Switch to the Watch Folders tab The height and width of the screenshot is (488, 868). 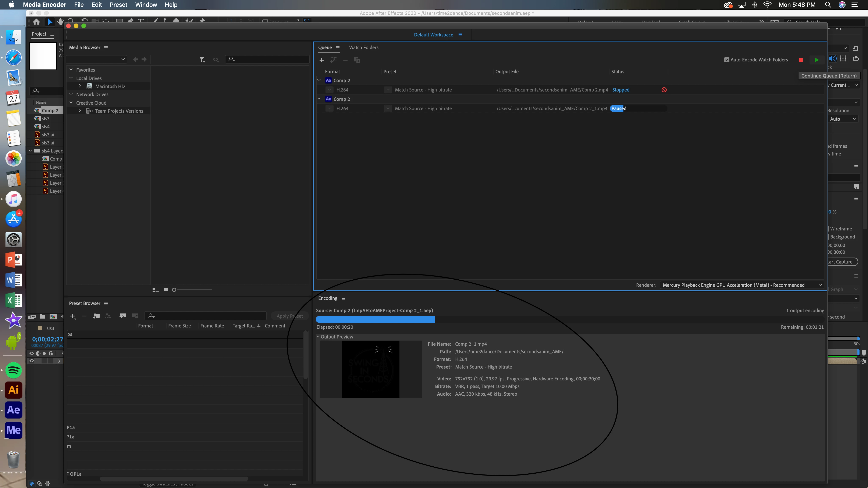click(363, 47)
